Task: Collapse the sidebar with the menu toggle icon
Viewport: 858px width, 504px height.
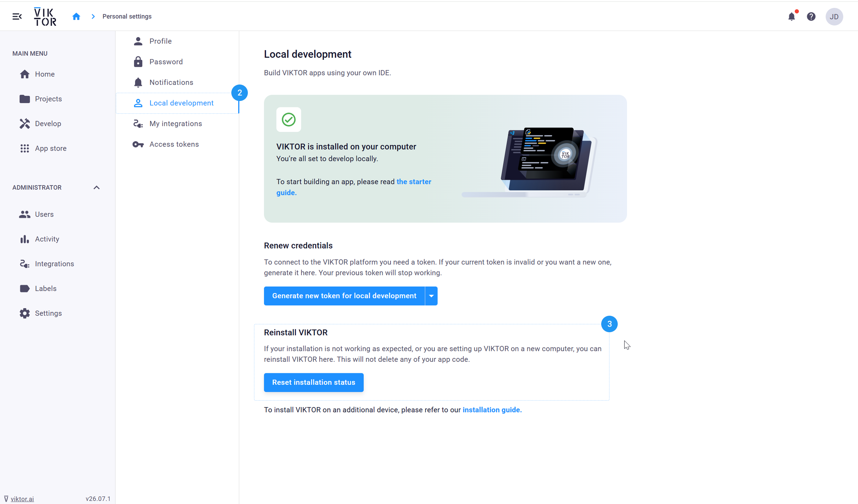Action: (x=17, y=16)
